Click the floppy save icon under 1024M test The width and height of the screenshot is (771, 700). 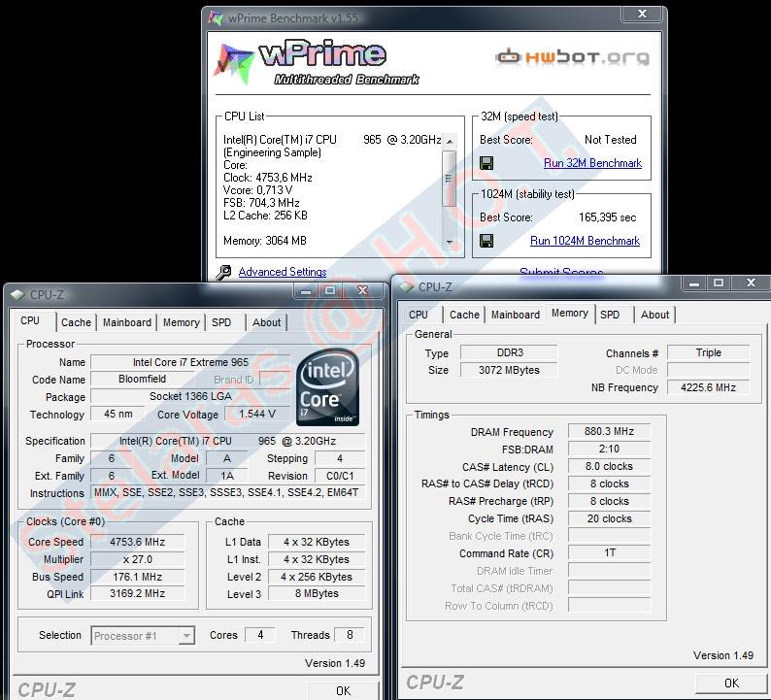click(x=486, y=241)
